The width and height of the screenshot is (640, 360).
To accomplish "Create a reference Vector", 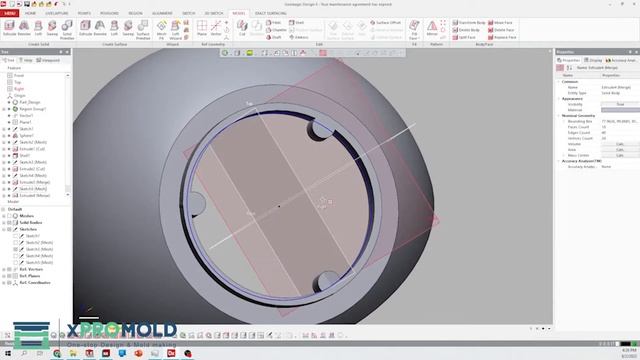I will click(x=216, y=29).
